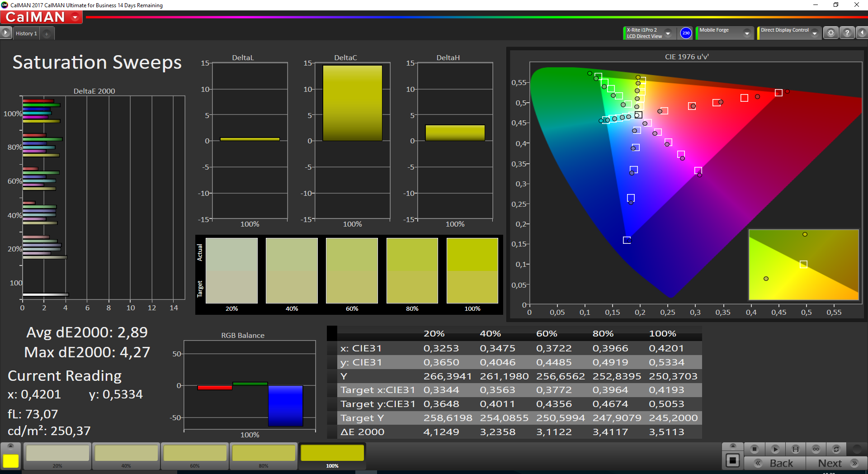The image size is (868, 474).
Task: Click the blue 230 meter status circle
Action: click(686, 33)
